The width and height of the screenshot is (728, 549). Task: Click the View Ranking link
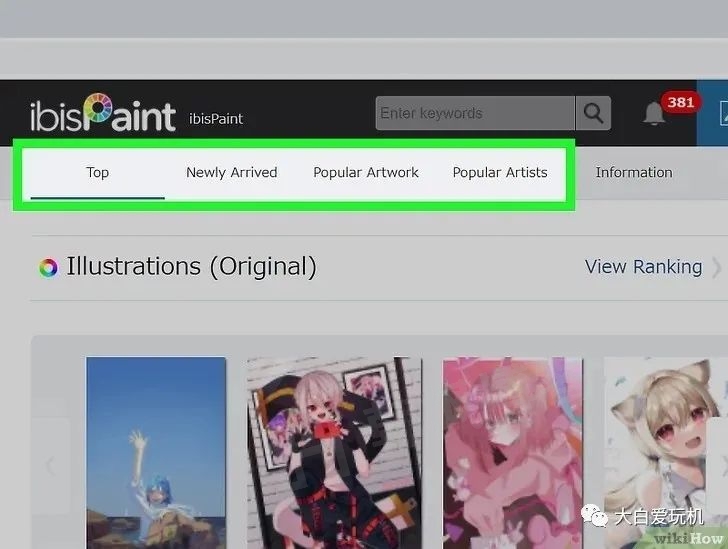[643, 267]
